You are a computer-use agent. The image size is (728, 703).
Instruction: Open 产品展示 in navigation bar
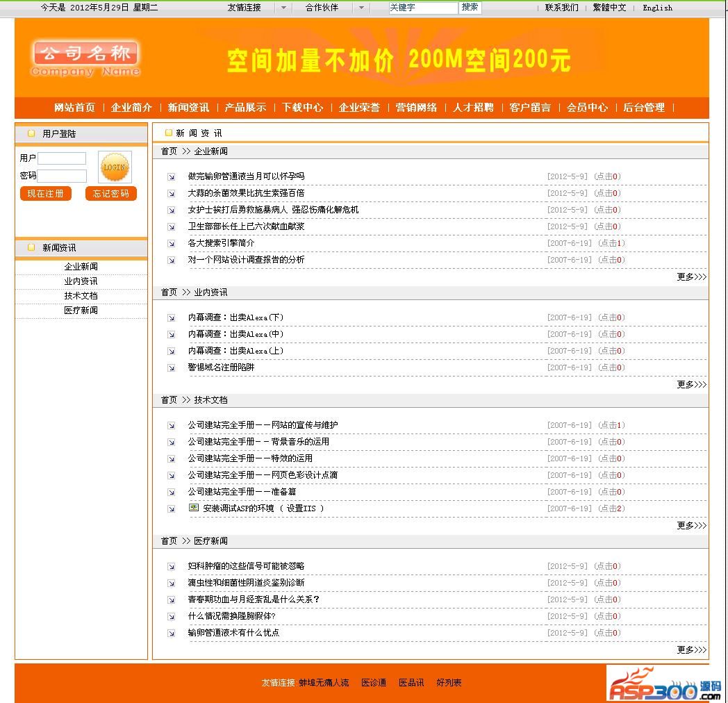pos(246,108)
